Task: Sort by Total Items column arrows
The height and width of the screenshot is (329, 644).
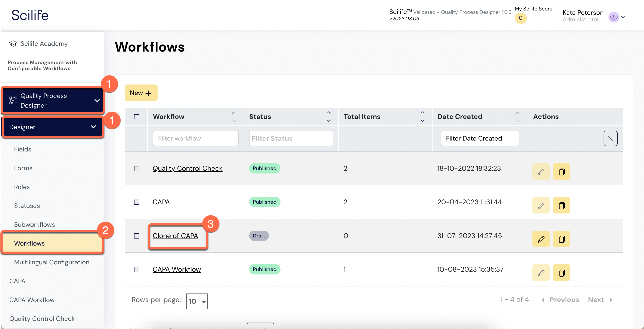Action: (422, 117)
